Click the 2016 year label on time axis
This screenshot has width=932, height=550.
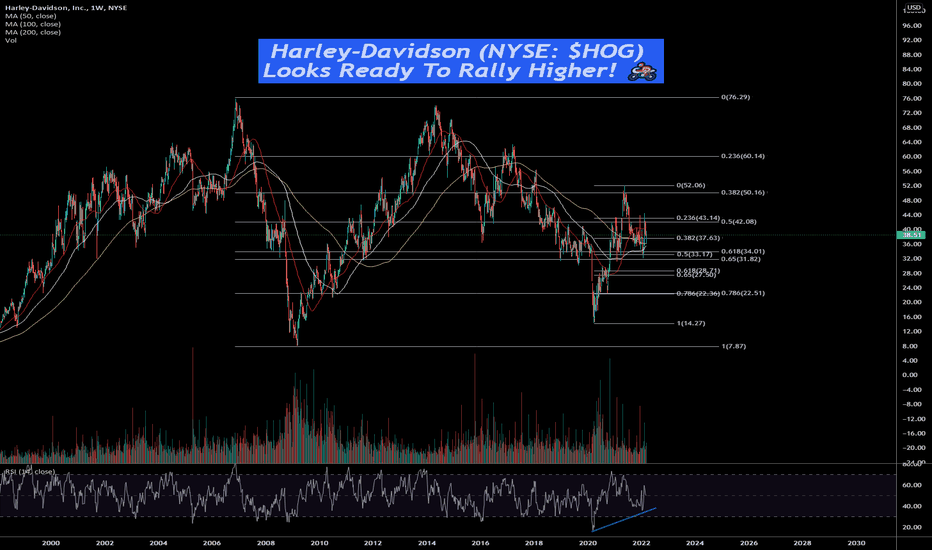click(x=480, y=543)
